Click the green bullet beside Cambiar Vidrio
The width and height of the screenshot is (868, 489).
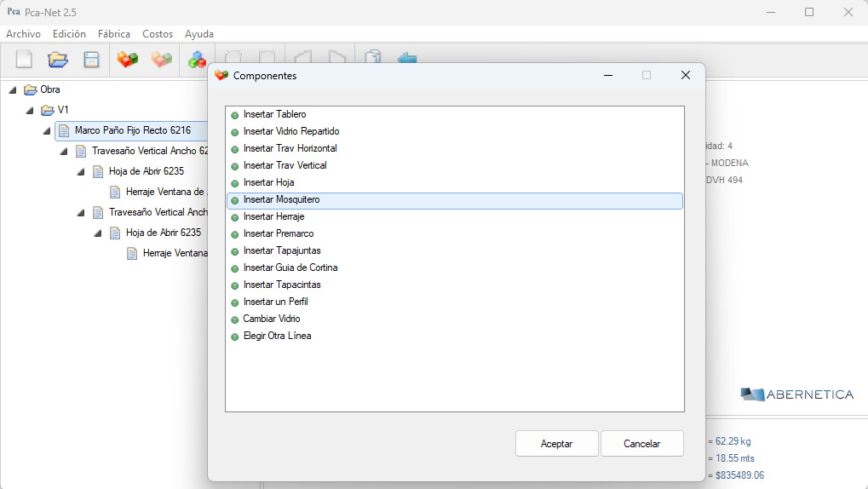click(235, 319)
